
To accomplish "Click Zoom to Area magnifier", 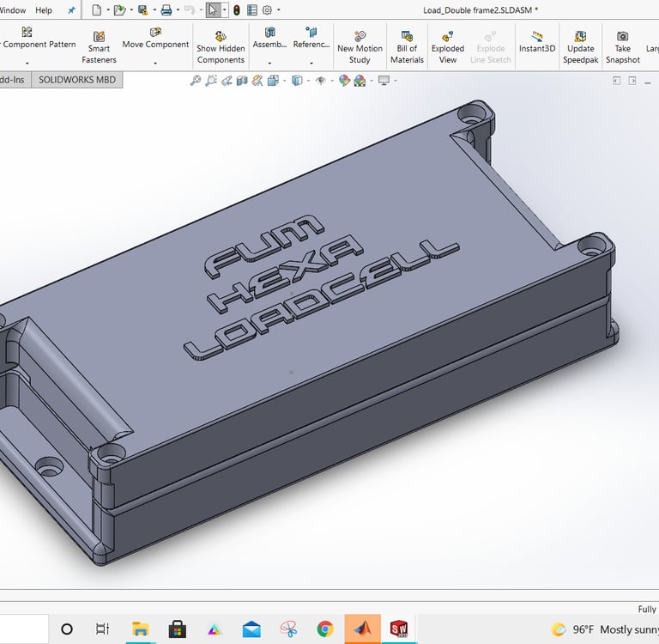I will (x=211, y=81).
